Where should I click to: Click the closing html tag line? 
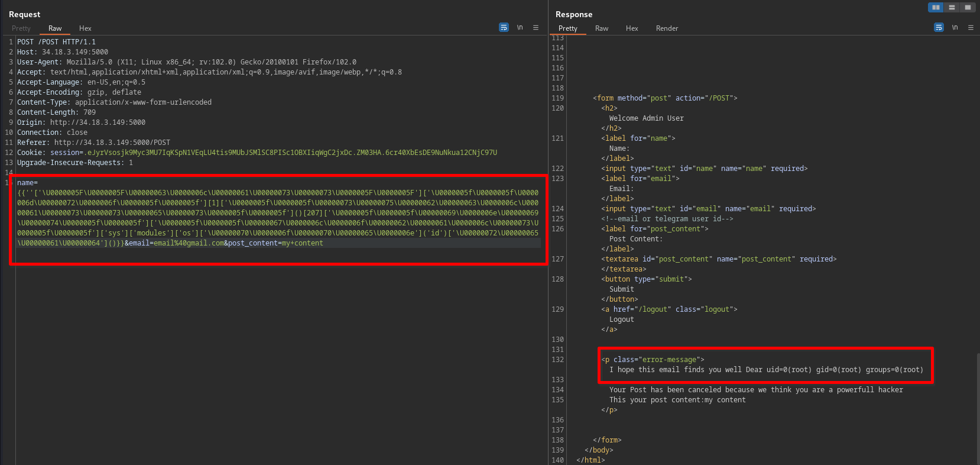590,460
